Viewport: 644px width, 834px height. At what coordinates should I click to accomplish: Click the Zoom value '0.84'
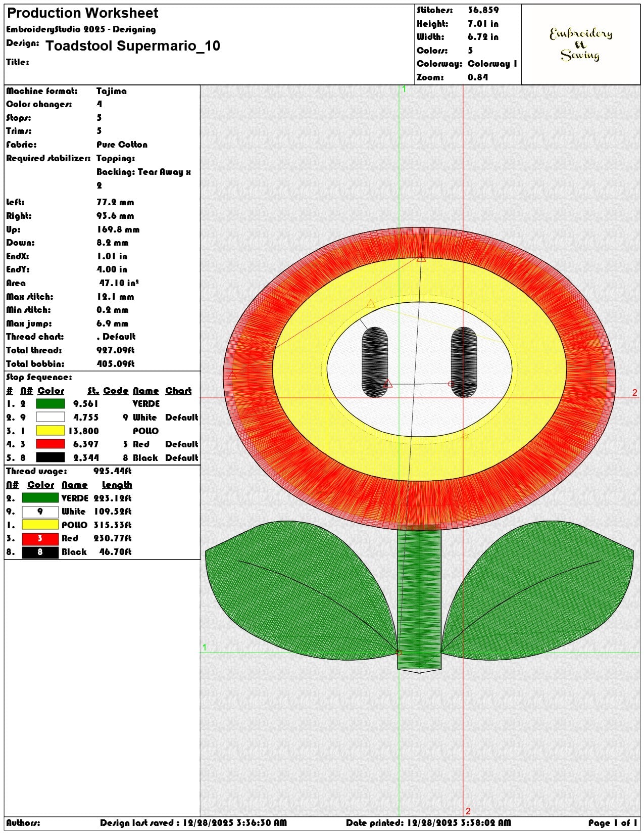478,77
